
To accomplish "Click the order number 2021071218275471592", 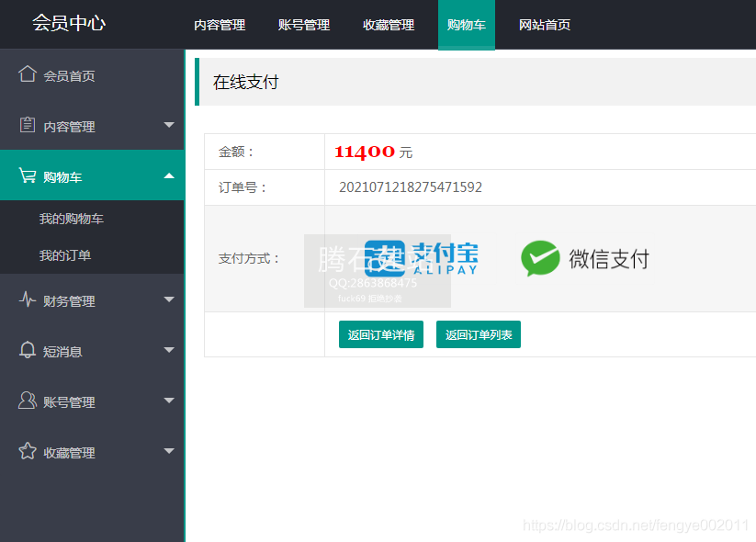I will [x=411, y=187].
